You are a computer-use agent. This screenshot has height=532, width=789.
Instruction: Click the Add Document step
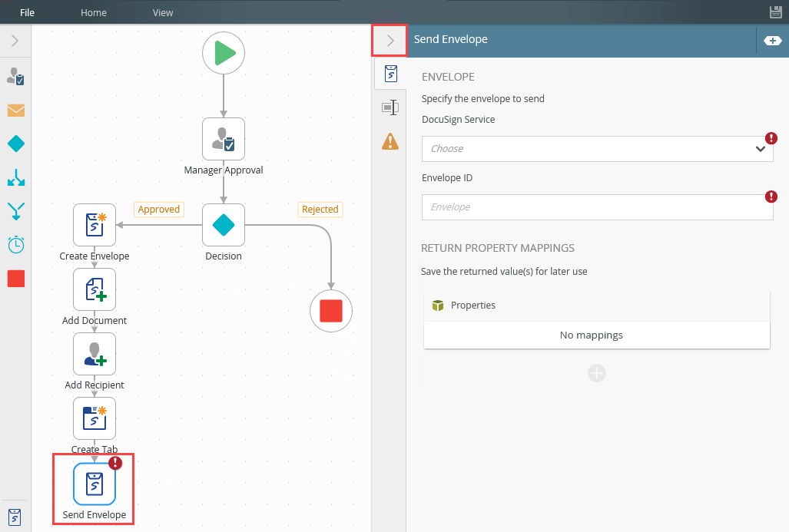(94, 289)
